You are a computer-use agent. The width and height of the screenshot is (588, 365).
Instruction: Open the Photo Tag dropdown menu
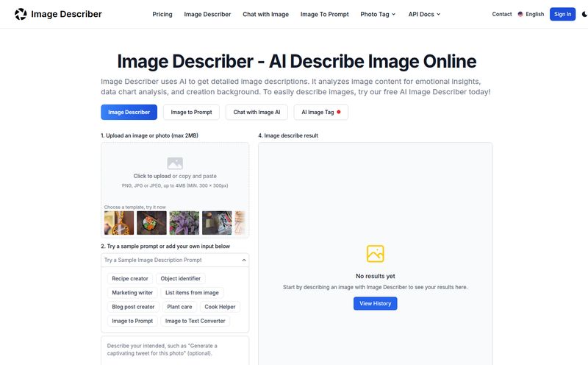(378, 14)
